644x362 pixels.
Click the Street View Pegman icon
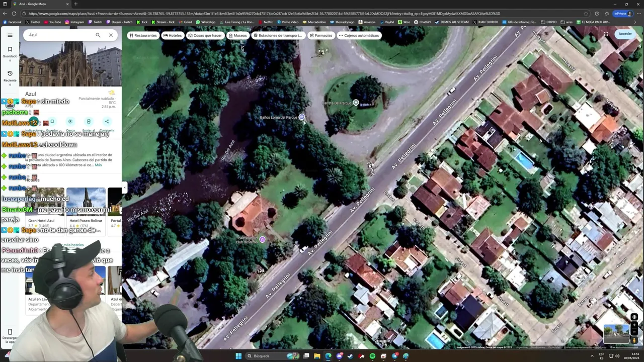coord(634,340)
